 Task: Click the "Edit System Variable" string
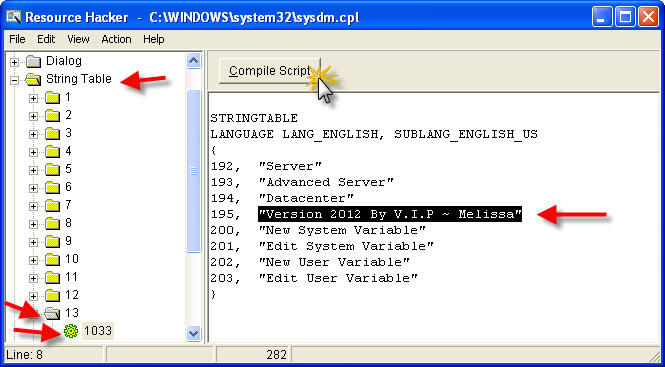(346, 247)
